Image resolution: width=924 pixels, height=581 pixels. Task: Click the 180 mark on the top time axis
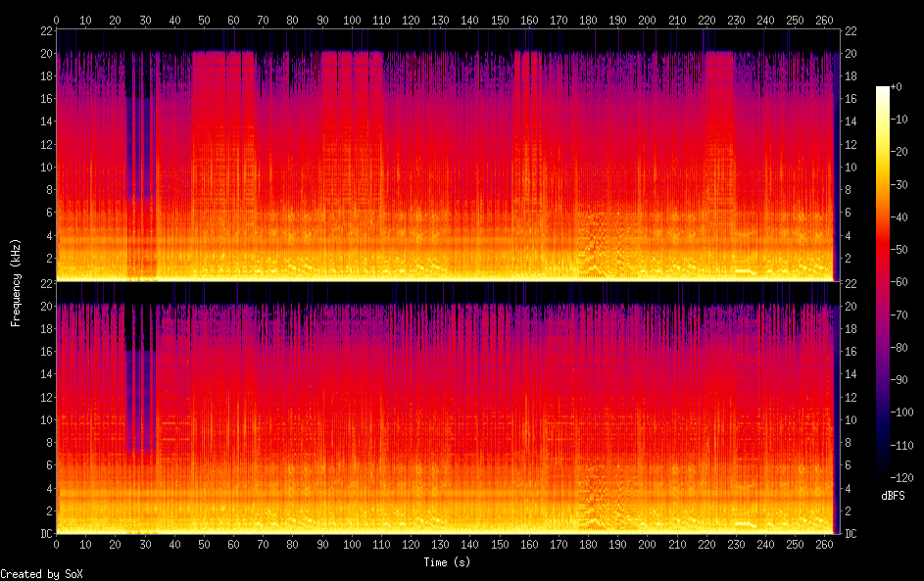[x=588, y=19]
